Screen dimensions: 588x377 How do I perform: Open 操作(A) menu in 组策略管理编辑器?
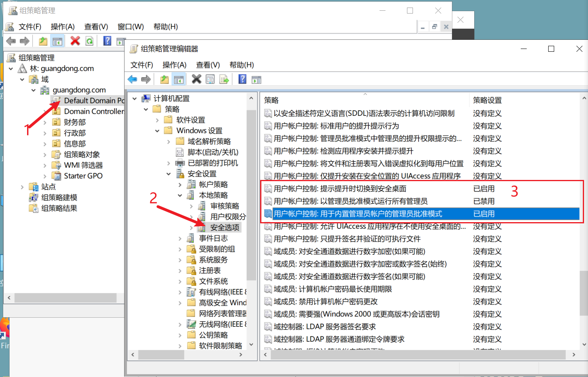tap(174, 65)
